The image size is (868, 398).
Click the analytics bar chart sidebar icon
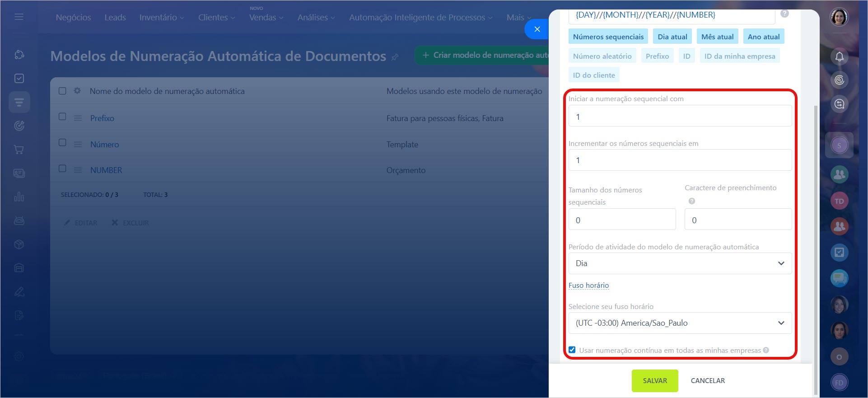pos(19,197)
